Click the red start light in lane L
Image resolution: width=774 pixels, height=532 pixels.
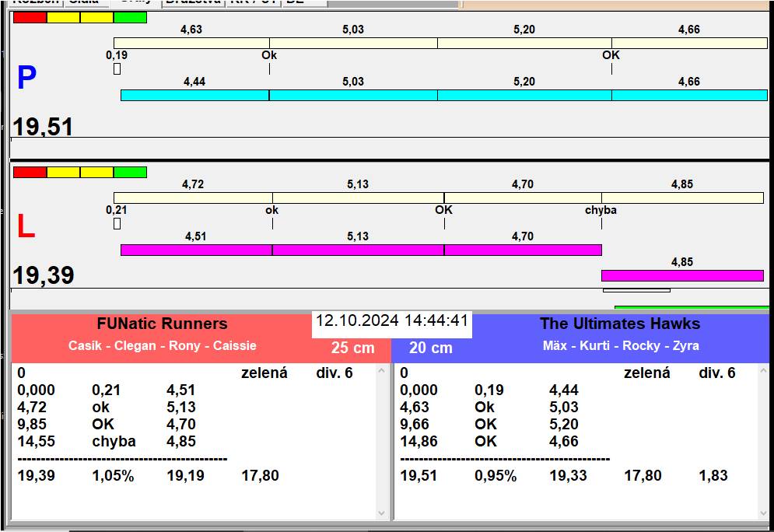[x=30, y=172]
